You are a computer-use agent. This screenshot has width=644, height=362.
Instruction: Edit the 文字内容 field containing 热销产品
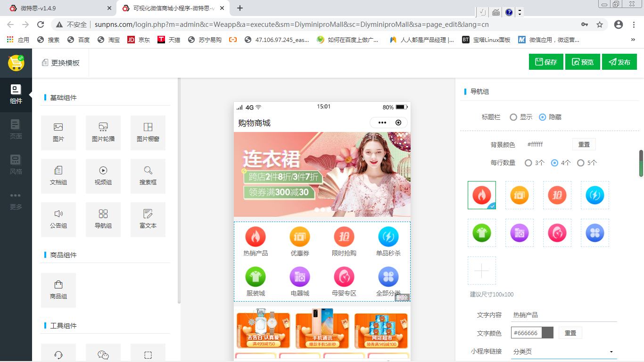pyautogui.click(x=564, y=315)
